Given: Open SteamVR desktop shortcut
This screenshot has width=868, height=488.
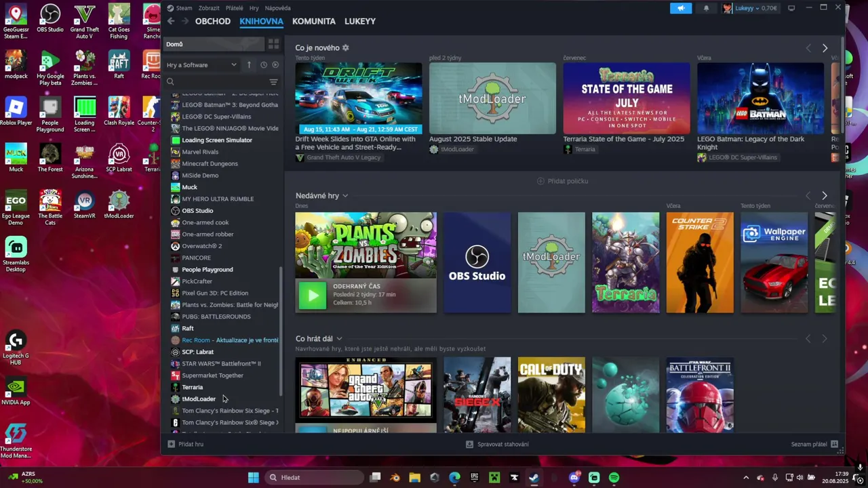Looking at the screenshot, I should pos(85,205).
